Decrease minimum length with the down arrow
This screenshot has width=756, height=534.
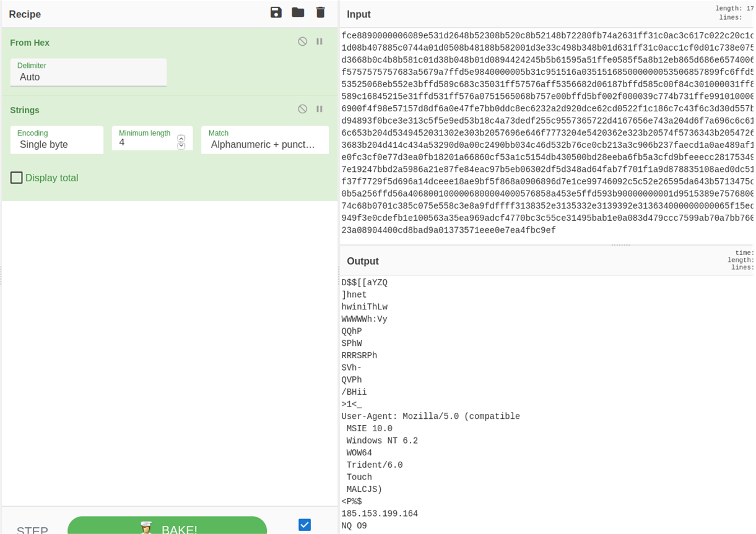click(x=181, y=146)
